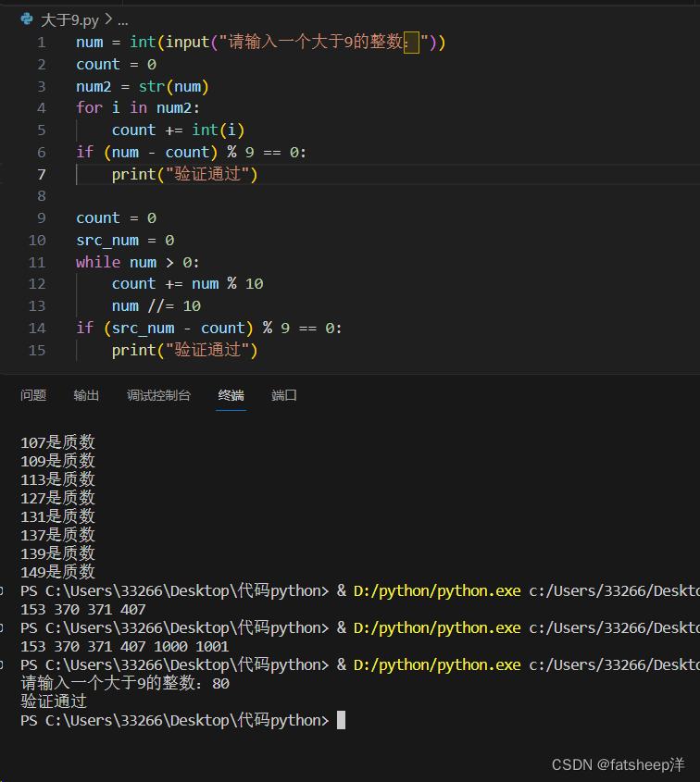Viewport: 700px width, 782px height.
Task: Click the 'src_num = 0' code line
Action: [x=125, y=241]
